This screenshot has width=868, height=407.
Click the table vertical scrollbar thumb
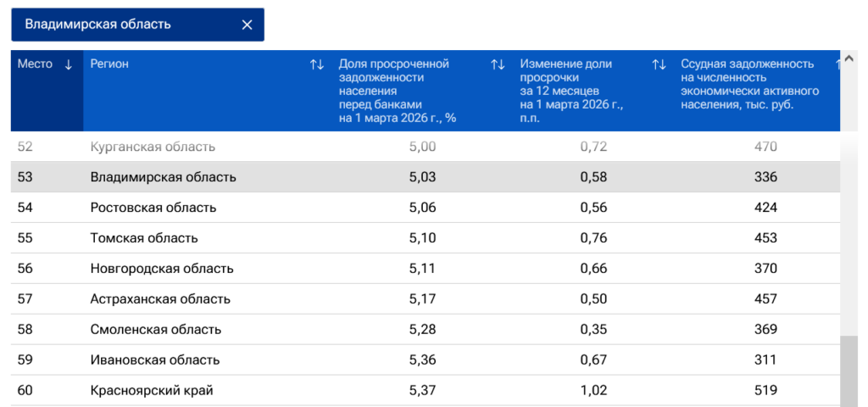pyautogui.click(x=849, y=371)
